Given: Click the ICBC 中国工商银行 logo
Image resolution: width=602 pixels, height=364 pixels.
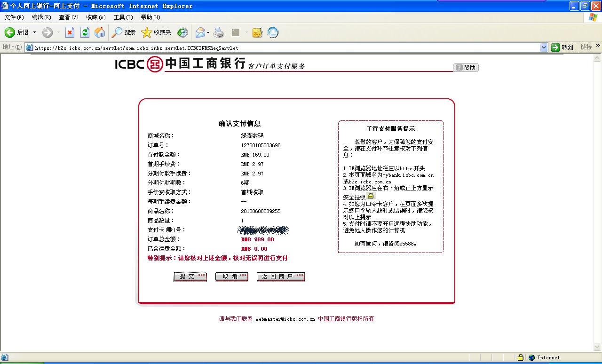Looking at the screenshot, I should click(180, 64).
